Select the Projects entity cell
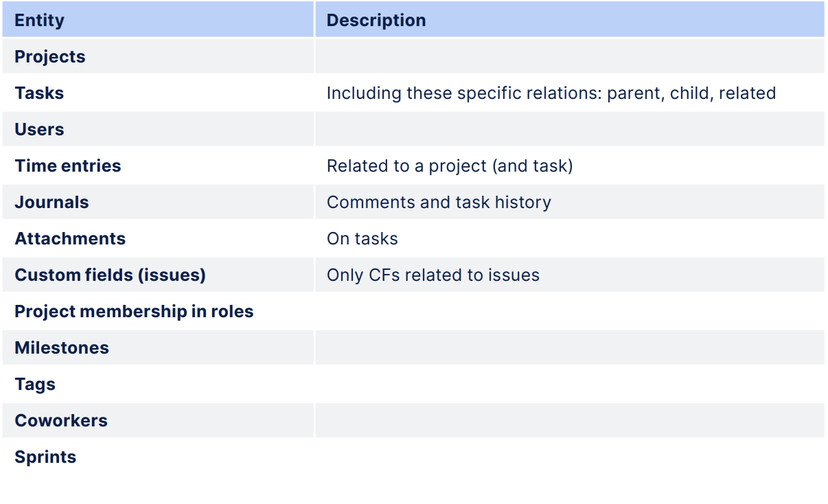The image size is (828, 504). pos(50,57)
